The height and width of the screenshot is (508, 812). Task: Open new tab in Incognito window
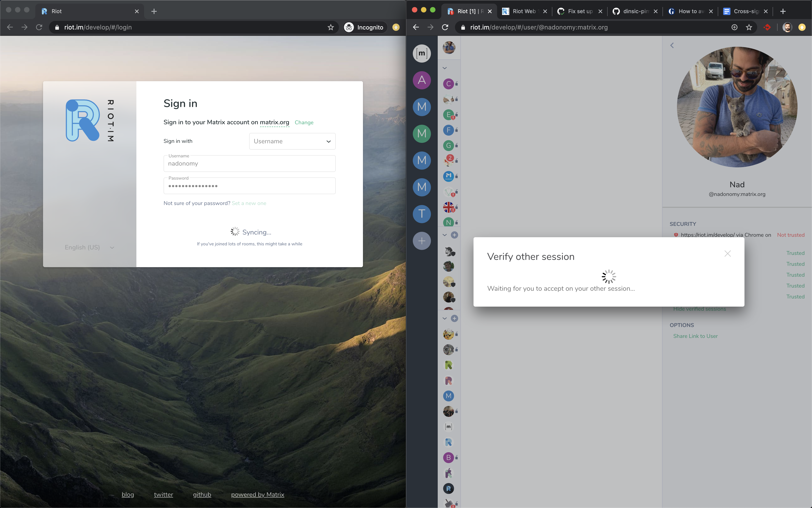(154, 11)
